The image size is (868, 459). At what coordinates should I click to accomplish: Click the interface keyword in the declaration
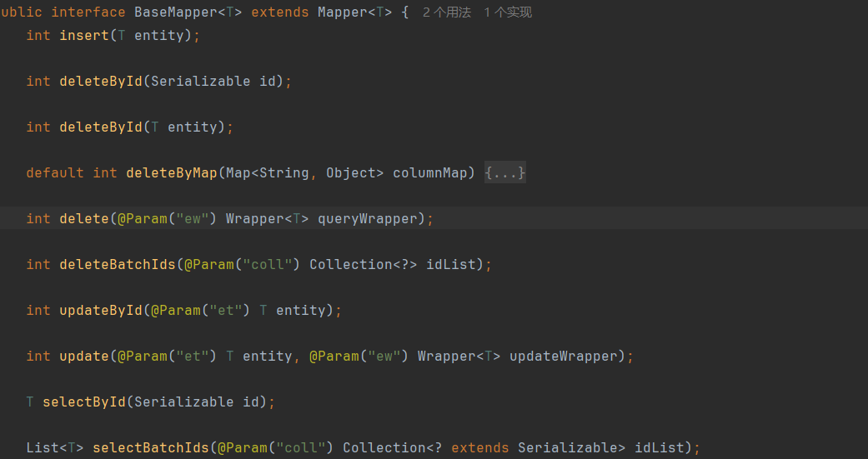pos(88,12)
